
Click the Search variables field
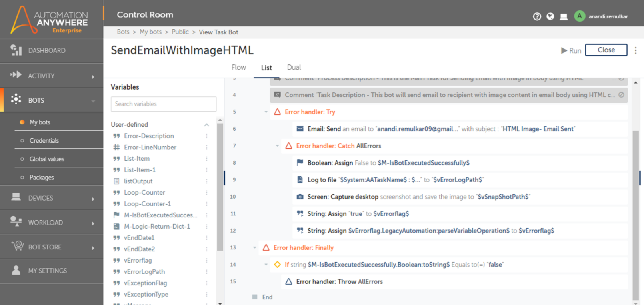[163, 104]
